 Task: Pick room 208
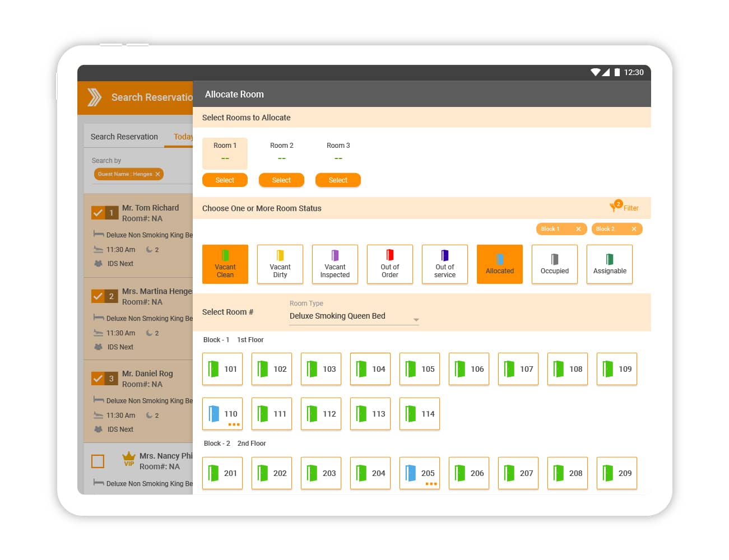568,473
